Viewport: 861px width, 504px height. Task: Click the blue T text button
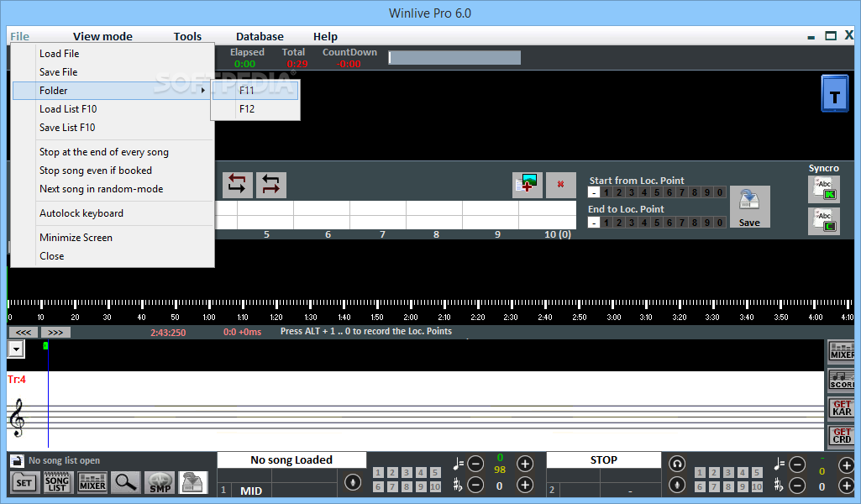tap(835, 94)
